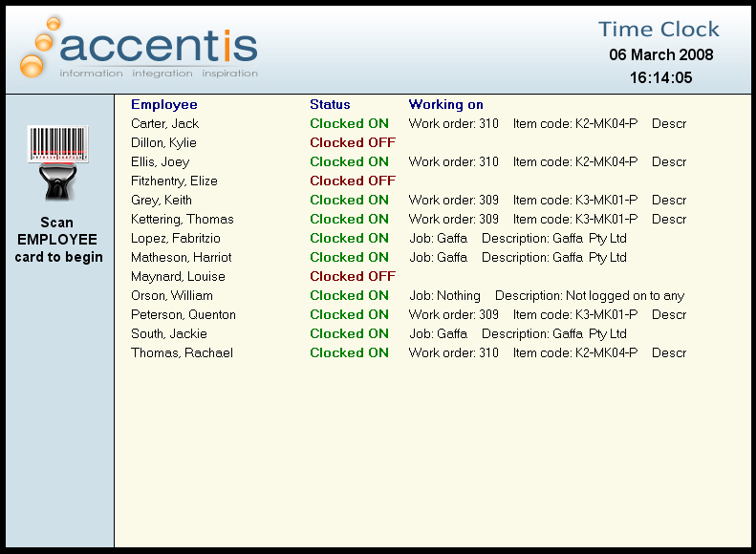Select the Ellis, Joey row
Screen dimensions: 756x554
[160, 161]
